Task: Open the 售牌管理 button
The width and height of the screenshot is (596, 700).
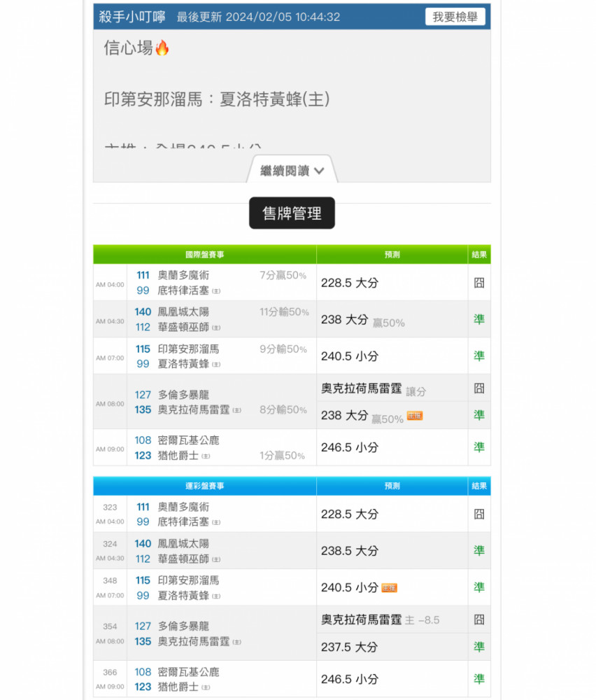Action: [x=292, y=213]
